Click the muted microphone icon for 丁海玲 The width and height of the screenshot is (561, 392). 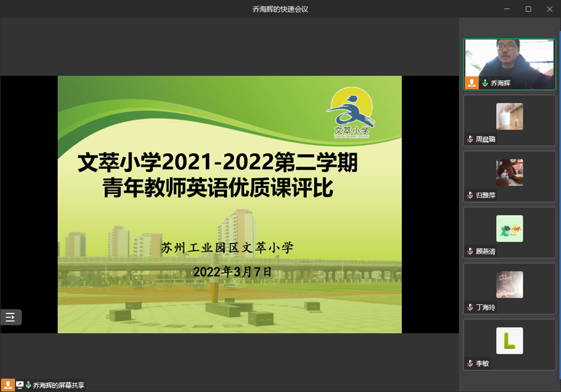[x=470, y=307]
